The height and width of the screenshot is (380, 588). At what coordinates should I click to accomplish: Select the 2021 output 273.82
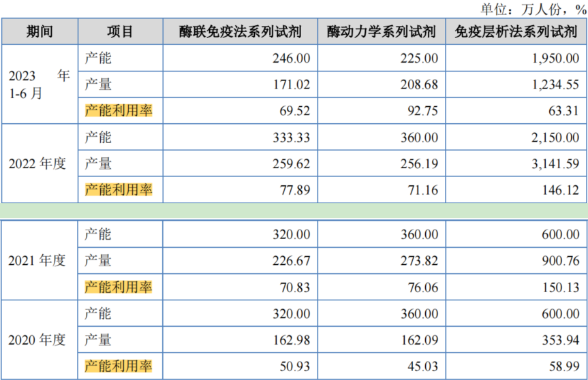tap(419, 261)
